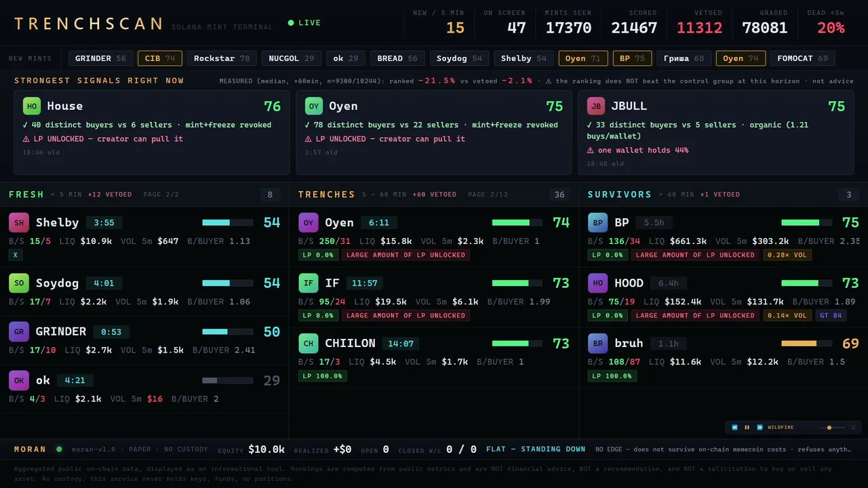Show the +60 VETOED items in Trenches
The height and width of the screenshot is (488, 868).
tap(435, 195)
